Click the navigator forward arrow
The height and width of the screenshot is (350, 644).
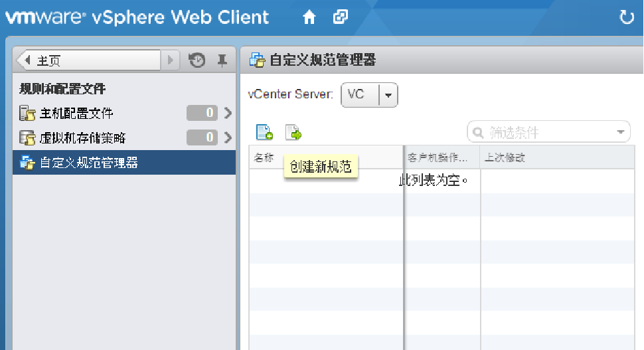pyautogui.click(x=171, y=61)
